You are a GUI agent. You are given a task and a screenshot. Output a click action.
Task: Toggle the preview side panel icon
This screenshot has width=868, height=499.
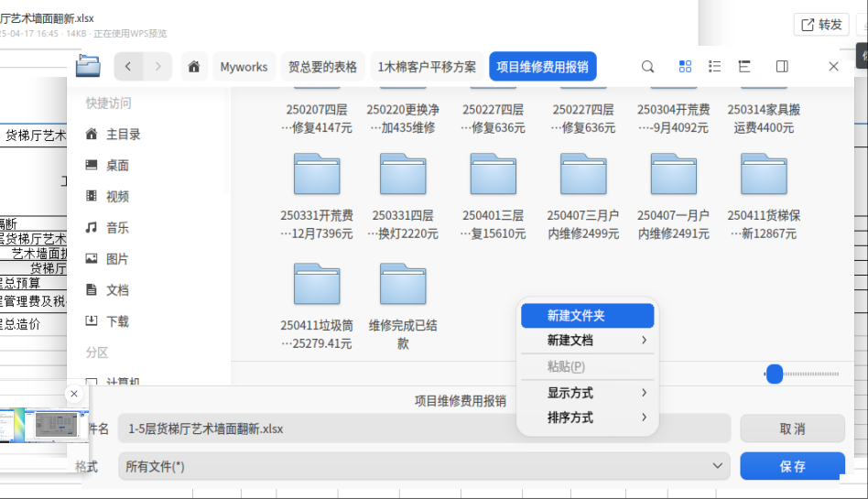point(782,67)
